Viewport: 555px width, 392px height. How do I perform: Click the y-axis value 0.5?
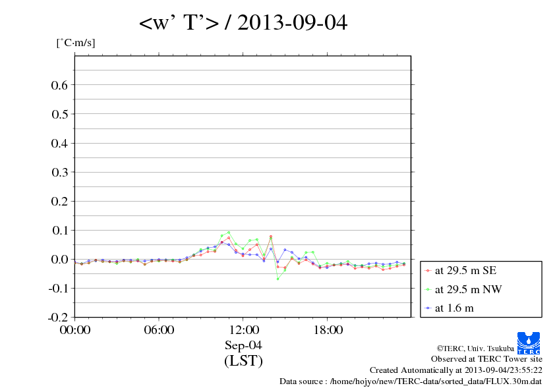point(59,114)
